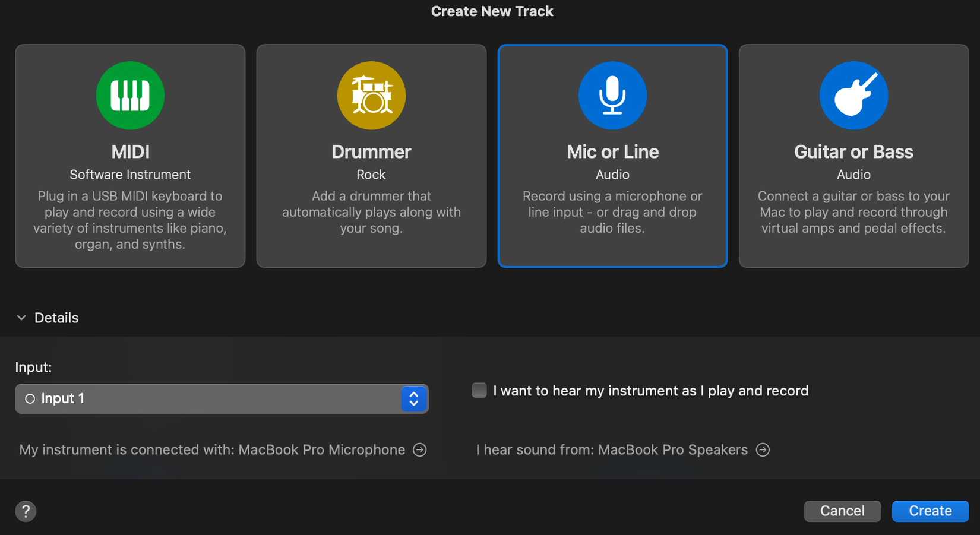Select the Guitar or Bass track heading
This screenshot has width=980, height=535.
pyautogui.click(x=853, y=152)
